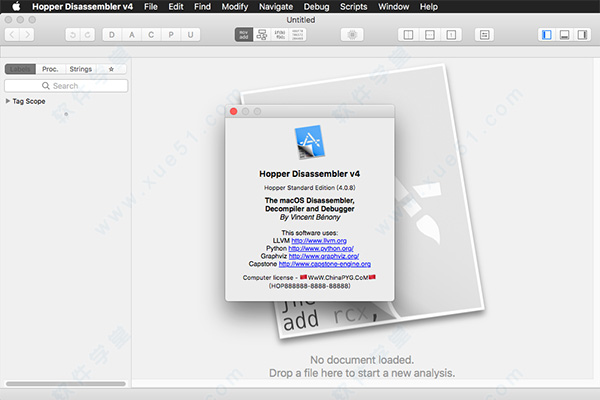
Task: Click the segment list toolbar icon
Action: pyautogui.click(x=484, y=35)
